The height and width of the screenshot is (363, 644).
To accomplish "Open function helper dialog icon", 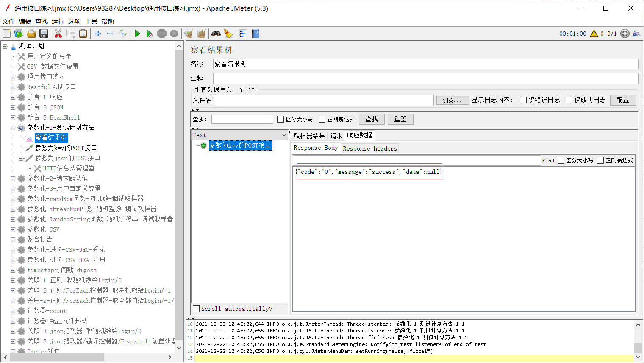I will point(243,34).
